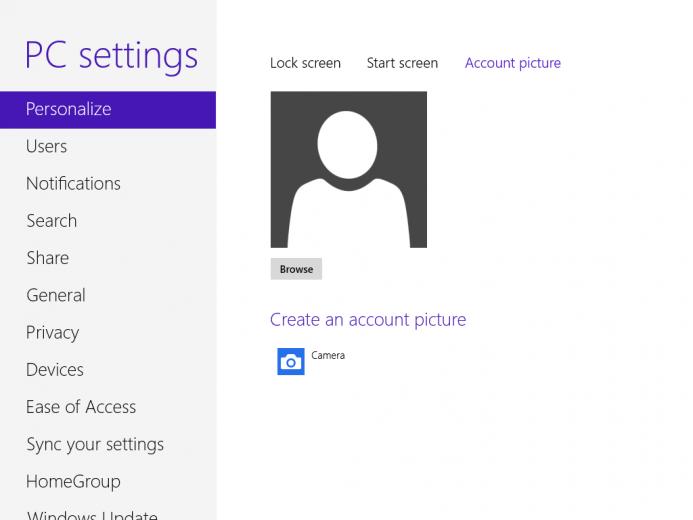Screen dimensions: 693x520
Task: Click the Browse button
Action: pyautogui.click(x=296, y=269)
